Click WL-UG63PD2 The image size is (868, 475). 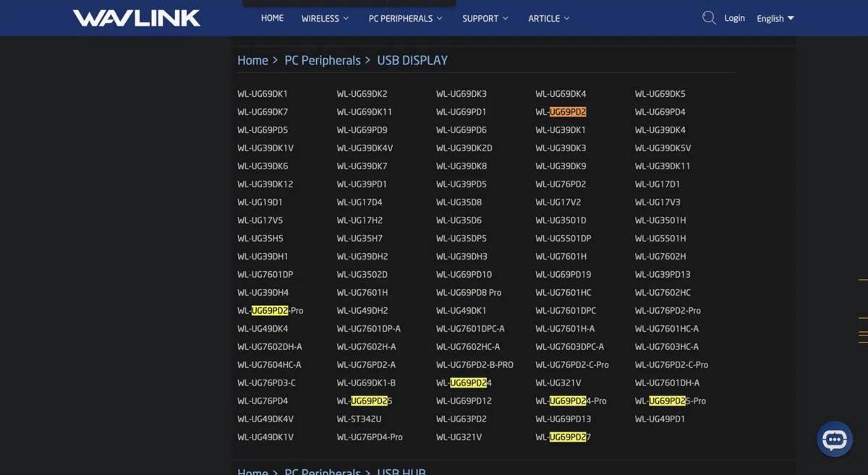click(461, 419)
